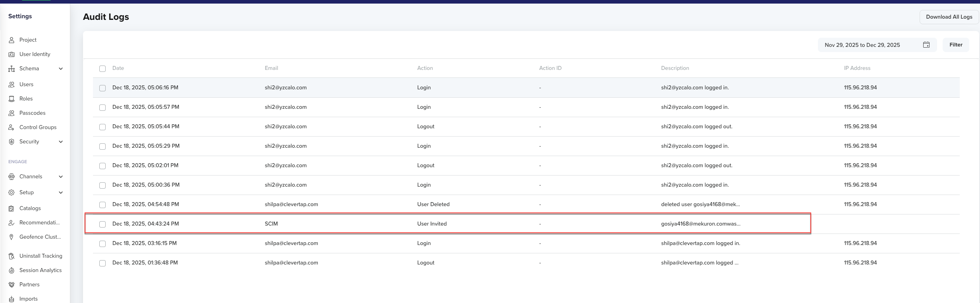Open the Nov 29 to Dec 29 date range picker
The height and width of the screenshot is (303, 980).
(x=877, y=45)
